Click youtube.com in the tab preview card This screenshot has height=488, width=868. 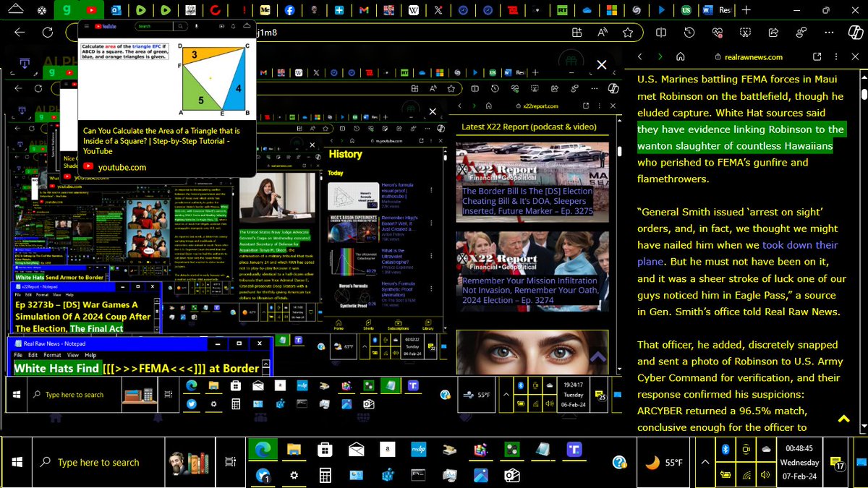[x=122, y=167]
